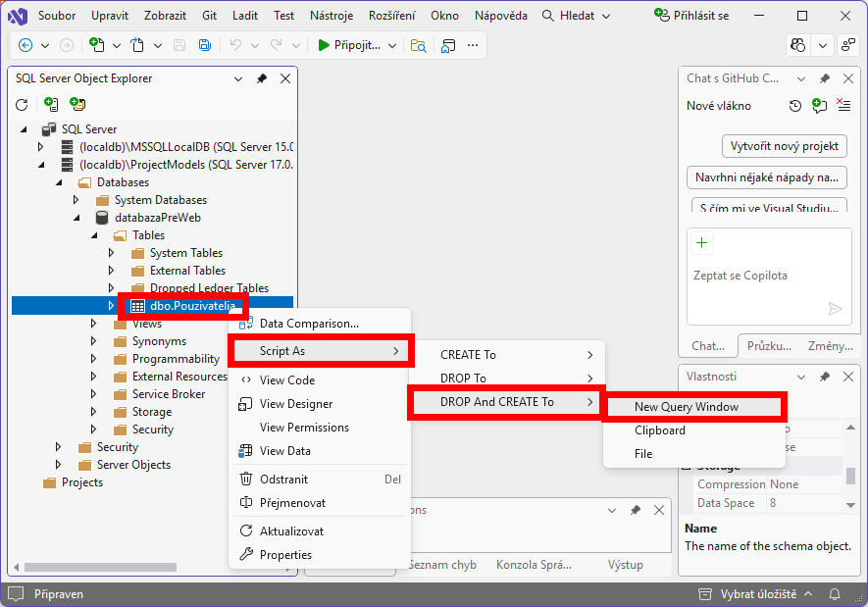Click the Undo toolbar icon

coord(235,45)
